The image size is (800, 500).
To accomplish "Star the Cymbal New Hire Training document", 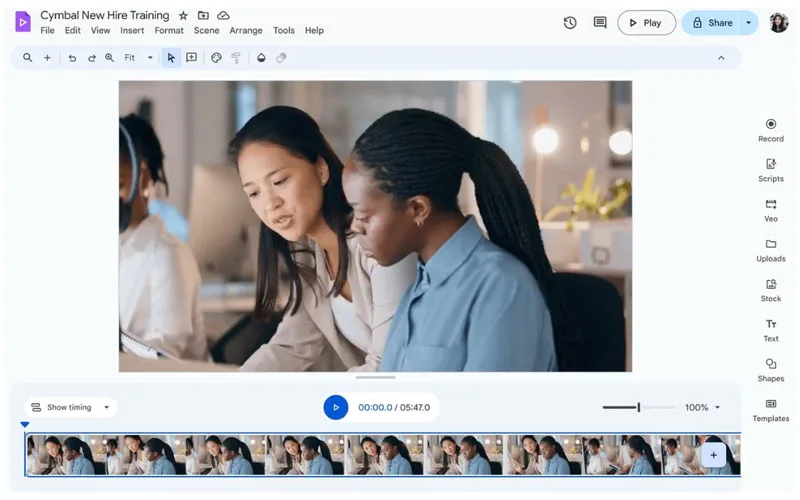I will tap(183, 16).
